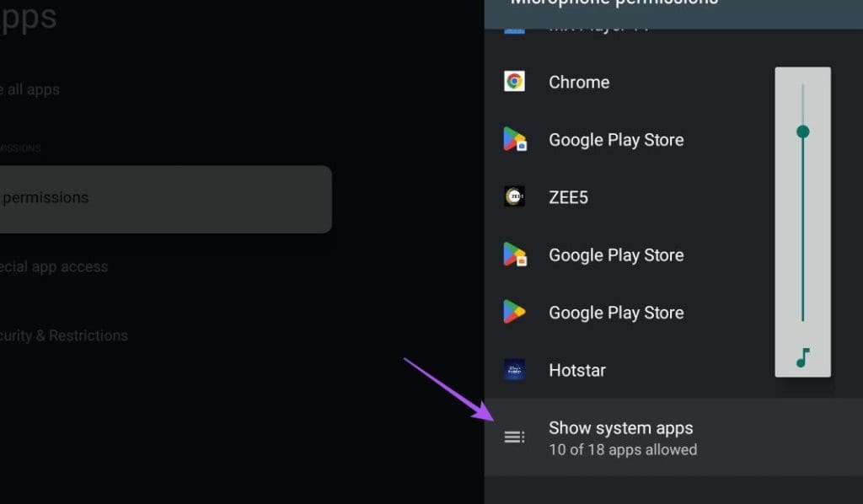This screenshot has height=504, width=863.
Task: Click the Play Store icon with blue badge
Action: (x=515, y=139)
